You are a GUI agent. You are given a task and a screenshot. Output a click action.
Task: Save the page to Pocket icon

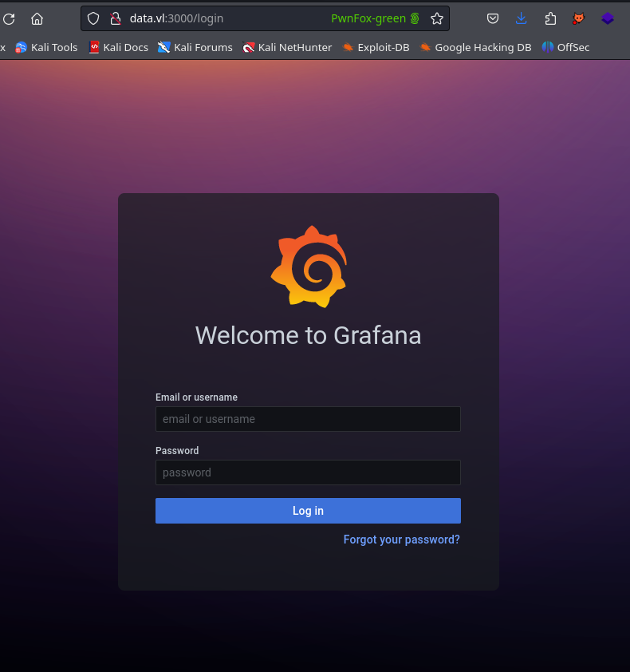(493, 18)
